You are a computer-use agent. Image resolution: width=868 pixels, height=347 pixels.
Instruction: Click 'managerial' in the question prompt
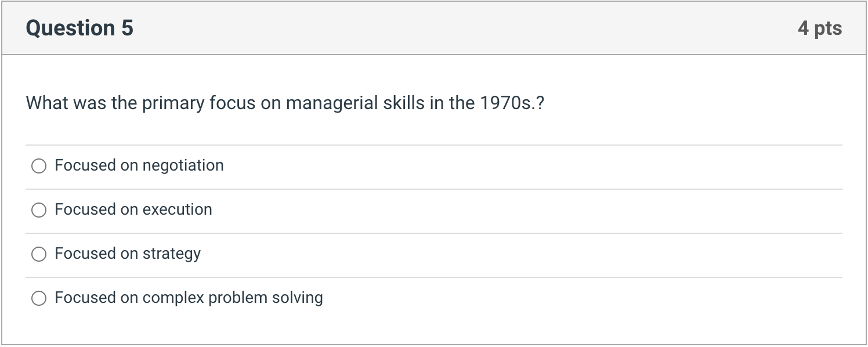331,103
